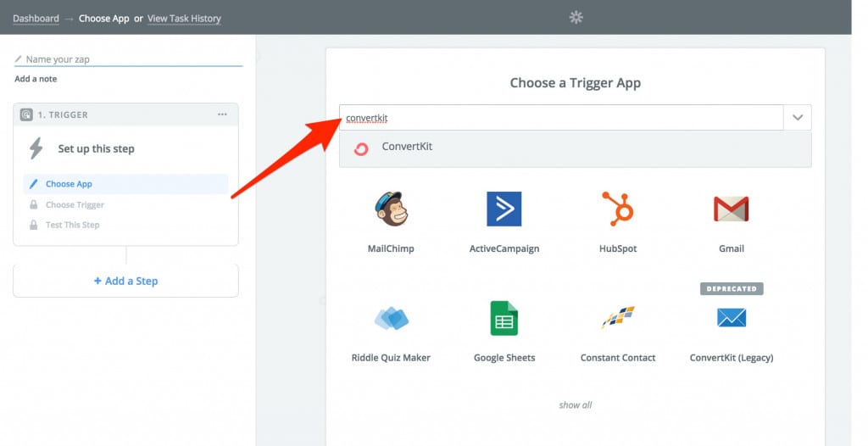Click the lightning bolt setup icon
This screenshot has height=446, width=868.
point(36,148)
